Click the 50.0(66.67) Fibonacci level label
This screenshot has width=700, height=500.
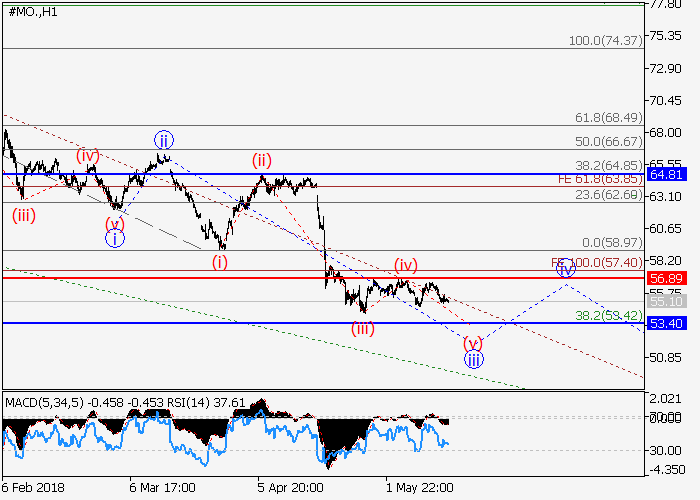click(607, 142)
